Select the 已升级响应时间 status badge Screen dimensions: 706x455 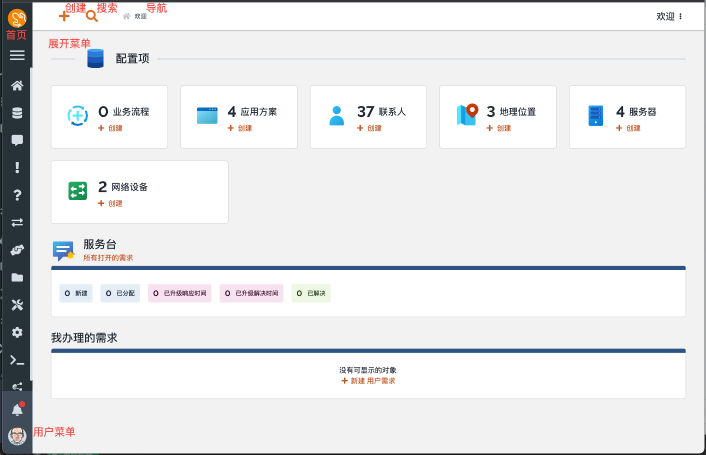pos(179,293)
